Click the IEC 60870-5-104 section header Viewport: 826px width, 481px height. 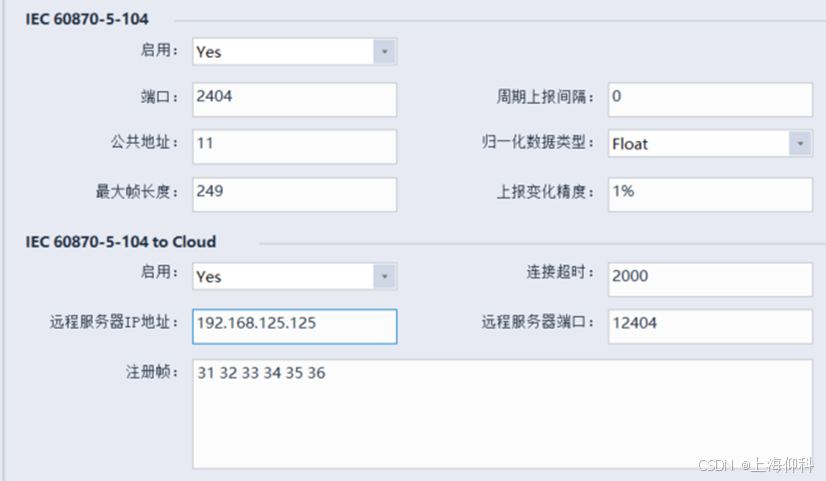[x=87, y=19]
